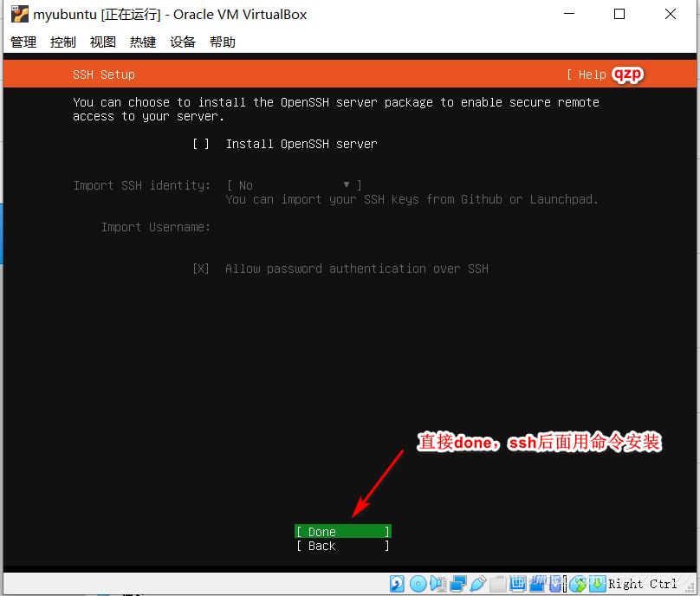Click the CPU virtualization status icon
Viewport: 700px width, 596px height.
tap(556, 584)
